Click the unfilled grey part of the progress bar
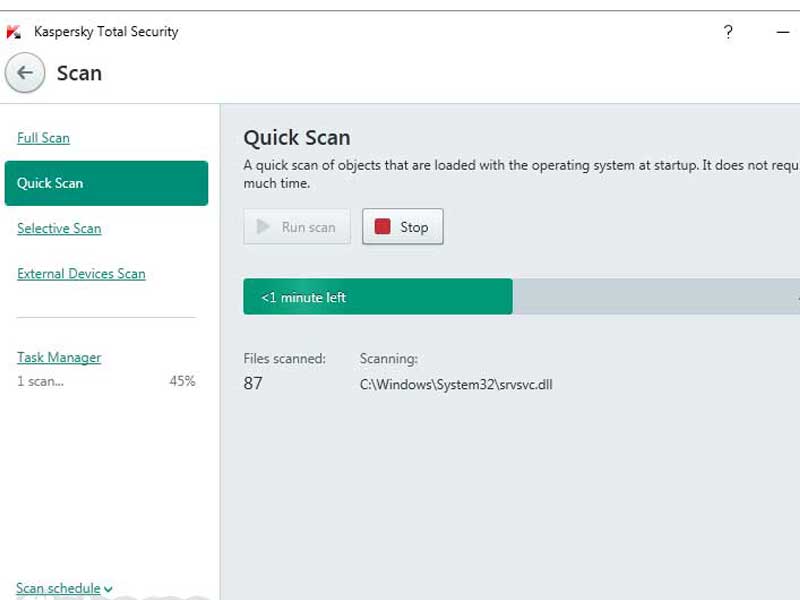This screenshot has height=600, width=800. (655, 297)
